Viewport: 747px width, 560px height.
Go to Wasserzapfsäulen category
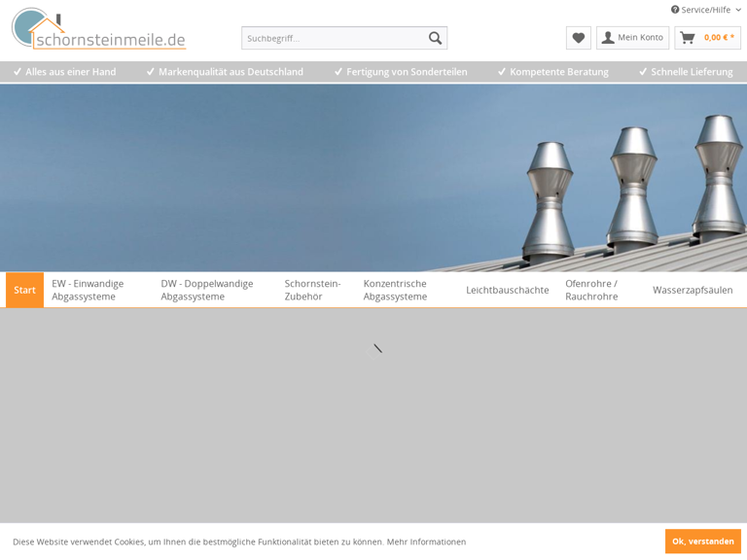[693, 290]
